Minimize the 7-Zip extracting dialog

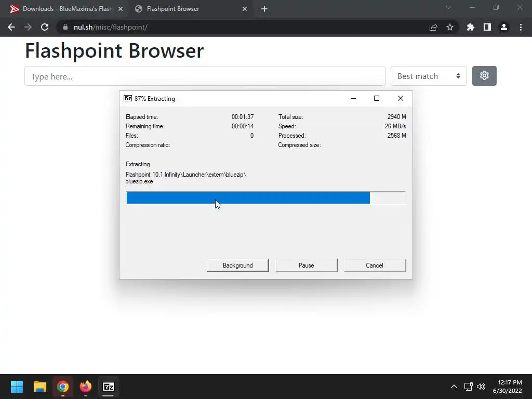pos(353,98)
